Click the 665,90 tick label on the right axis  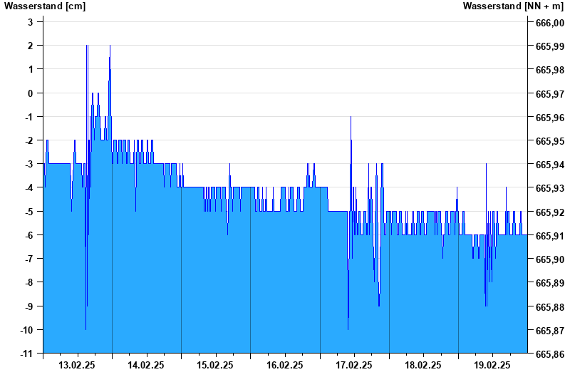(549, 259)
